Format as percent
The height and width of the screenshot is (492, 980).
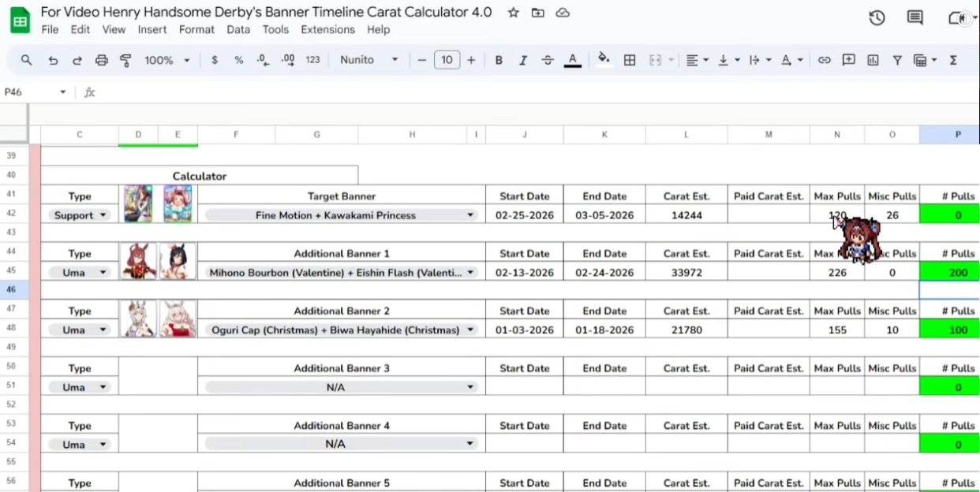(238, 60)
